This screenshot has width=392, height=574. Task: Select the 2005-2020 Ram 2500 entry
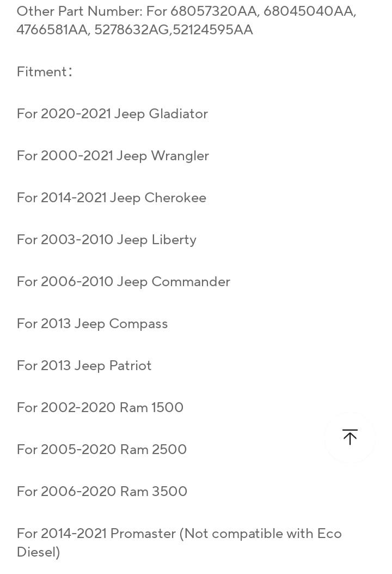(x=102, y=449)
